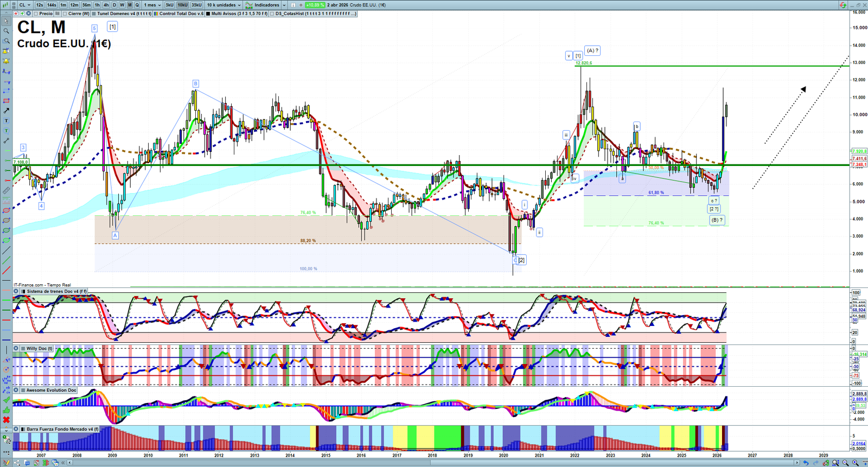Switch to the 12s timeframe

click(x=40, y=5)
